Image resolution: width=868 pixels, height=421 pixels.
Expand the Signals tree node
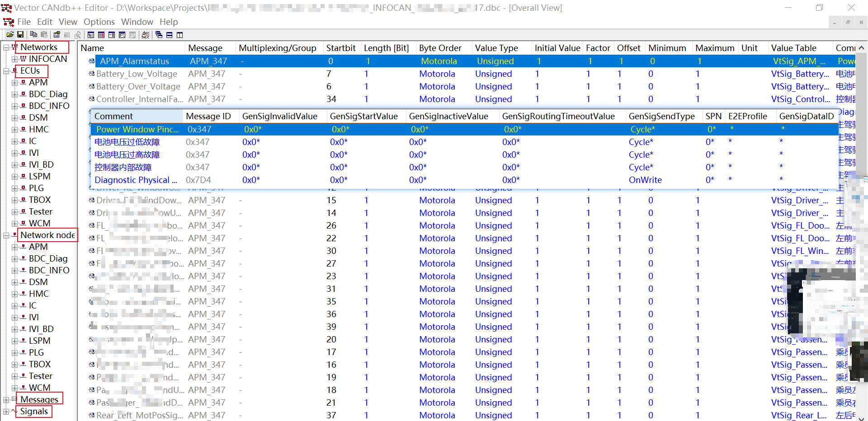pyautogui.click(x=6, y=412)
